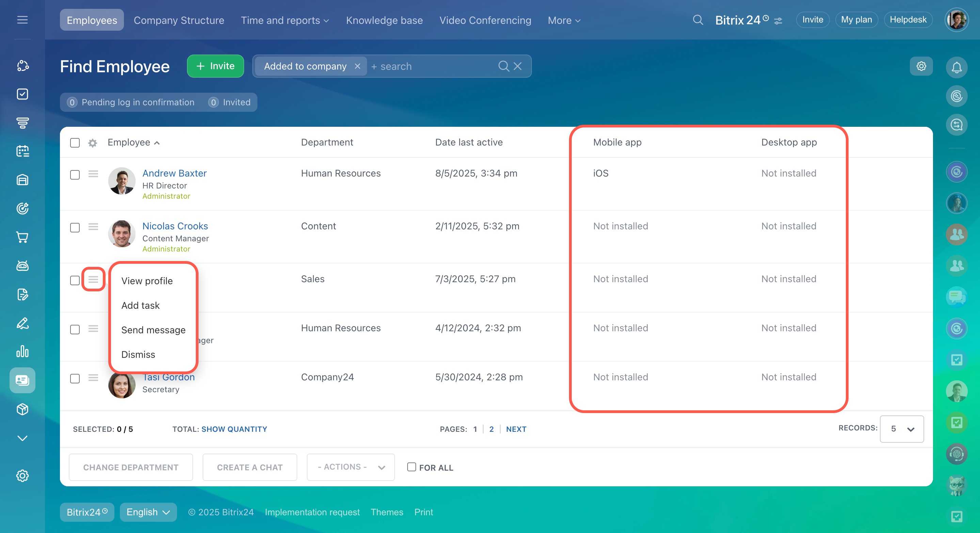Open the hamburger menu in the sidebar

pyautogui.click(x=22, y=20)
